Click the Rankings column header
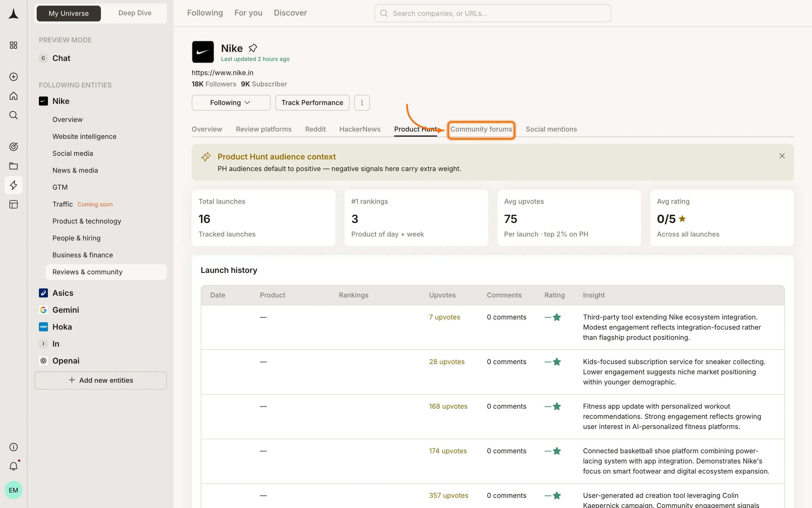 [x=353, y=295]
